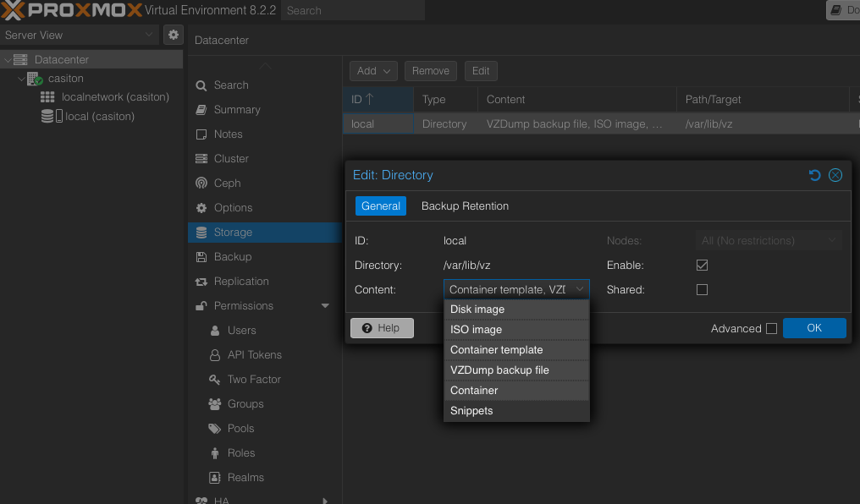Collapse the Permissions submenu arrow
This screenshot has height=504, width=860.
click(x=325, y=305)
